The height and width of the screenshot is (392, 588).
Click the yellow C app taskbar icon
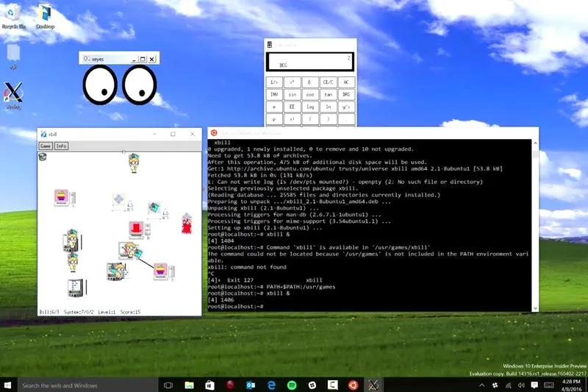click(333, 385)
